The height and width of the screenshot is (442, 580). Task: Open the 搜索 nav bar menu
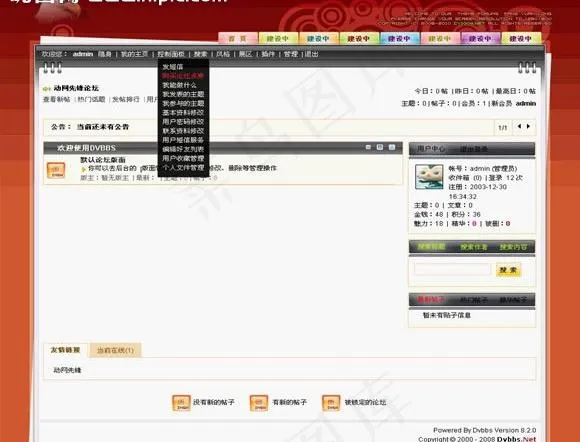(x=200, y=54)
